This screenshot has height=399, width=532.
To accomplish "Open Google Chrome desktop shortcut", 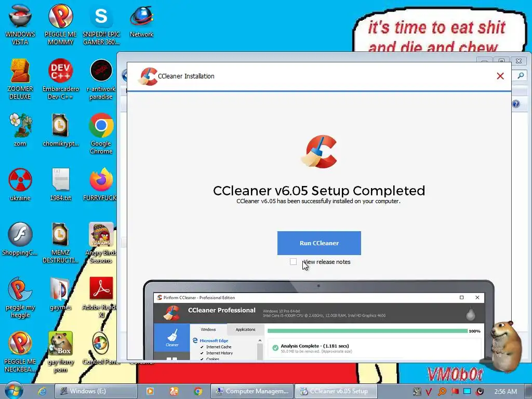I will point(101,133).
